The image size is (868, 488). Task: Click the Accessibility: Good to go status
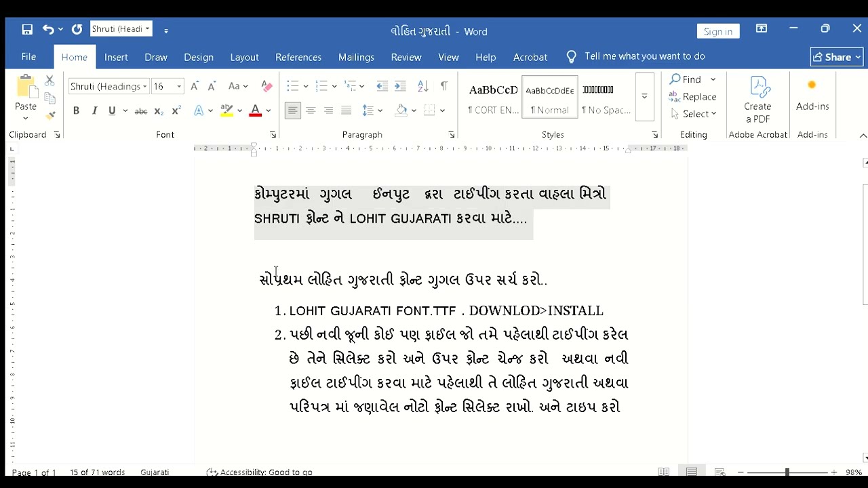pyautogui.click(x=260, y=472)
